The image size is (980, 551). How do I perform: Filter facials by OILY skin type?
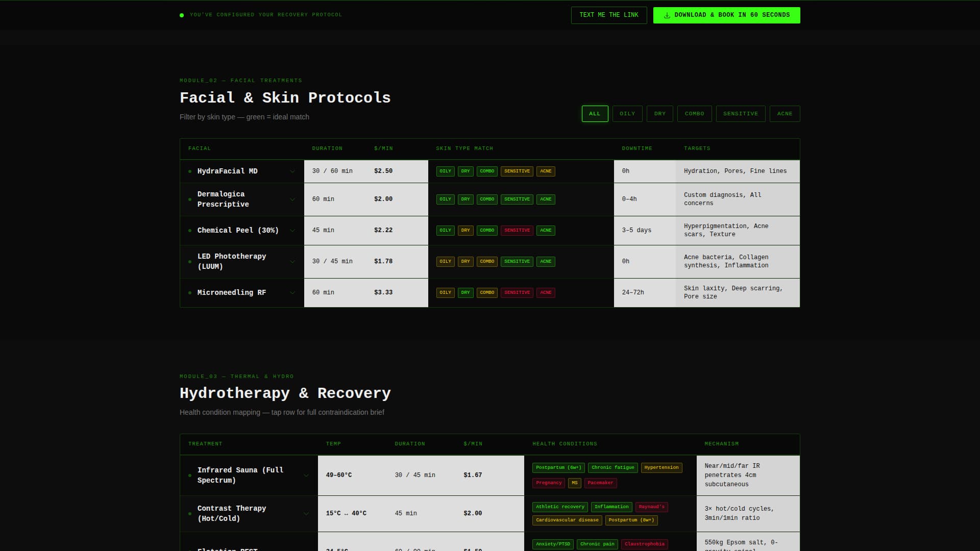point(627,114)
